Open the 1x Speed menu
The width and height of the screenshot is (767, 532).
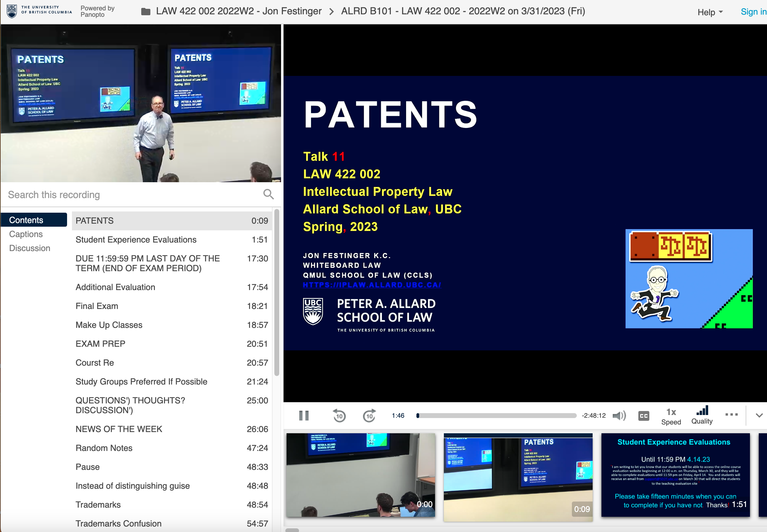671,416
